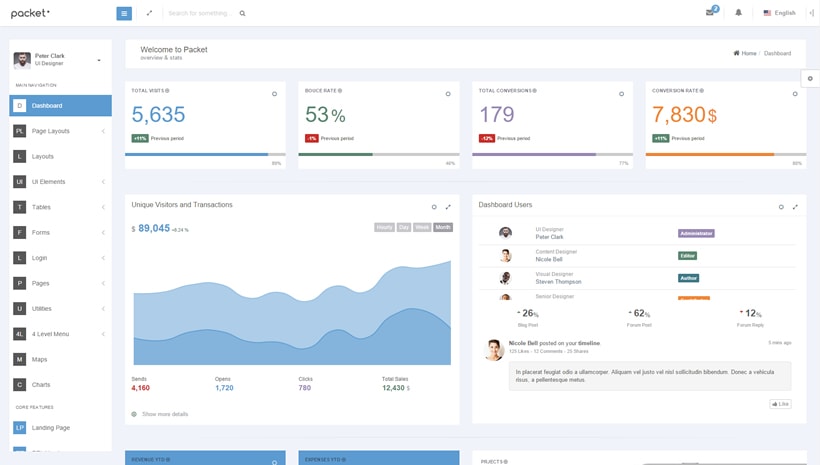Screen dimensions: 820x465
Task: Expand the Dashboard Users panel to fullscreen
Action: [795, 207]
